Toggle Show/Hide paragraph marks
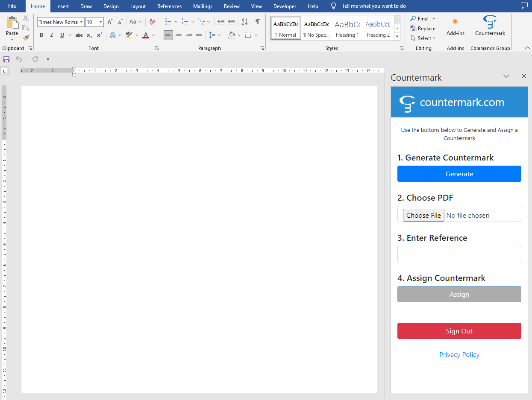The image size is (532, 400). [257, 22]
